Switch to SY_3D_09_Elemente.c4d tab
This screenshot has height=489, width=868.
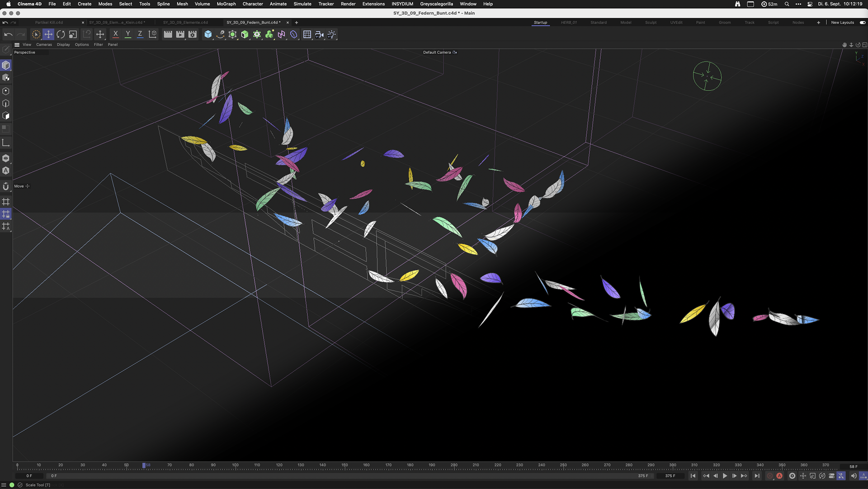185,23
